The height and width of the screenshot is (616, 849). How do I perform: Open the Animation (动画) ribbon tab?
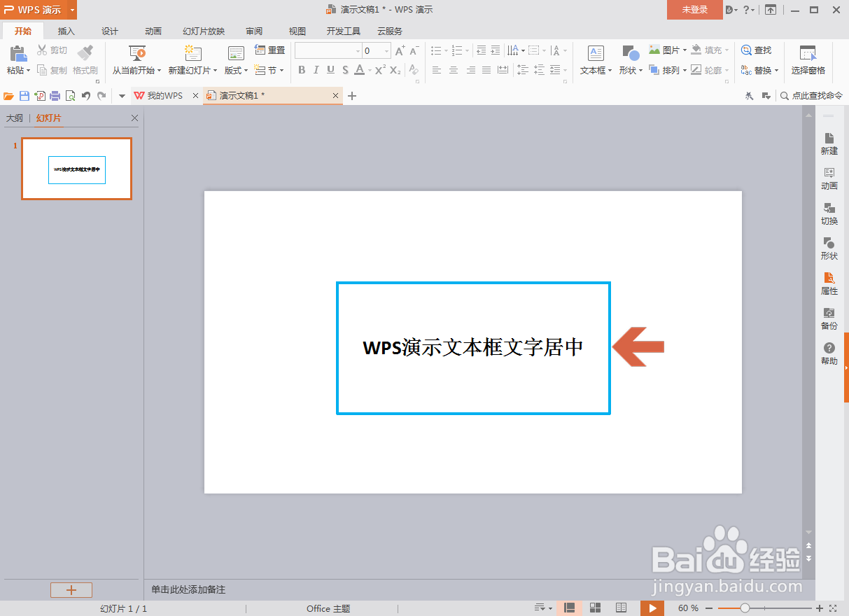point(153,31)
